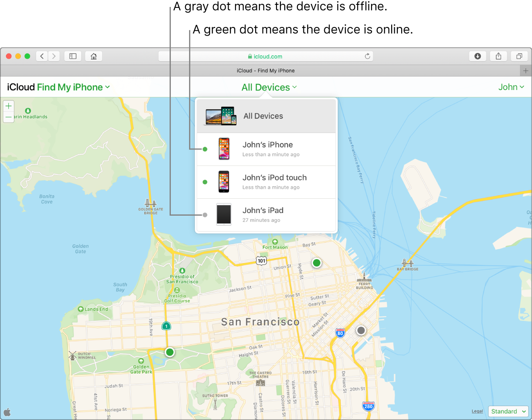The width and height of the screenshot is (532, 420).
Task: Click the Bonita Cove label
Action: click(x=47, y=199)
